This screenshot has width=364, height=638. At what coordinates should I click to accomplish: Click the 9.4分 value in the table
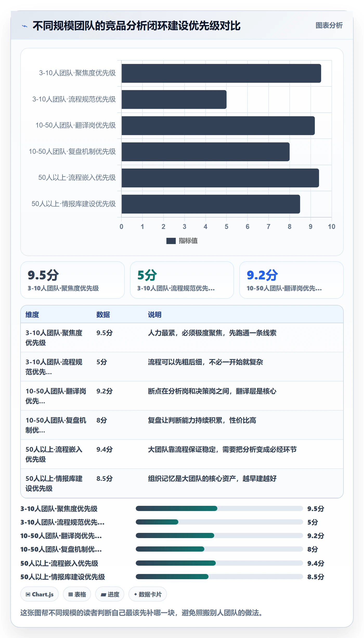point(105,449)
